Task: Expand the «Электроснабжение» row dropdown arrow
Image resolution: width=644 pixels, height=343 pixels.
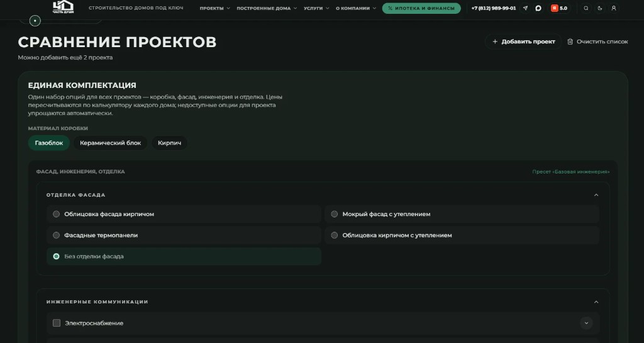Action: (x=586, y=324)
